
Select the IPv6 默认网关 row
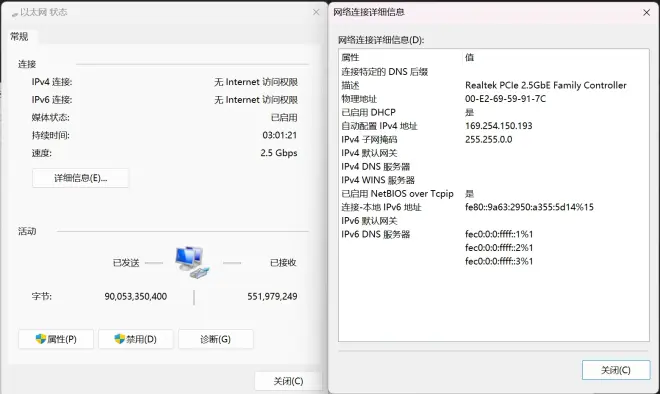(493, 221)
